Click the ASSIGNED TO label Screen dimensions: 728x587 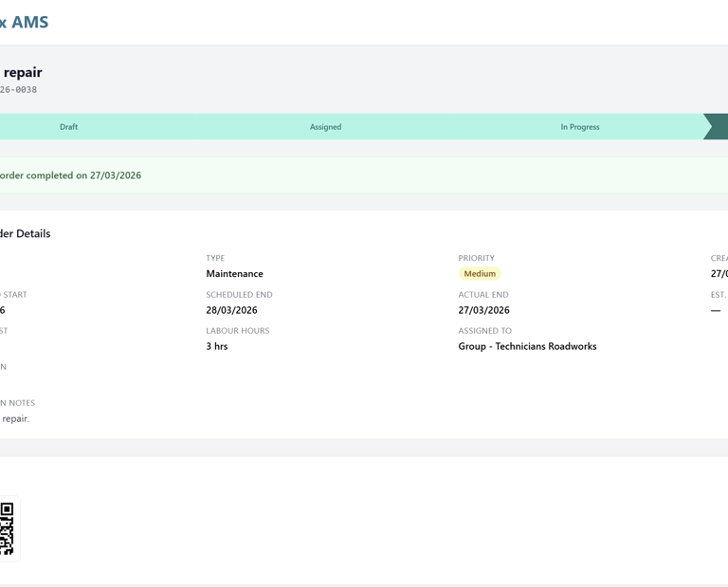pyautogui.click(x=484, y=331)
